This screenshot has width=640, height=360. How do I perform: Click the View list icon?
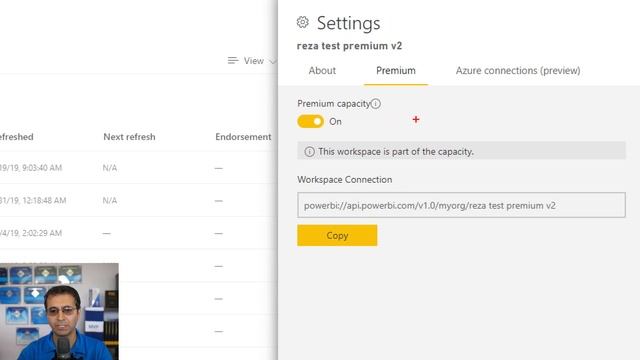(233, 61)
